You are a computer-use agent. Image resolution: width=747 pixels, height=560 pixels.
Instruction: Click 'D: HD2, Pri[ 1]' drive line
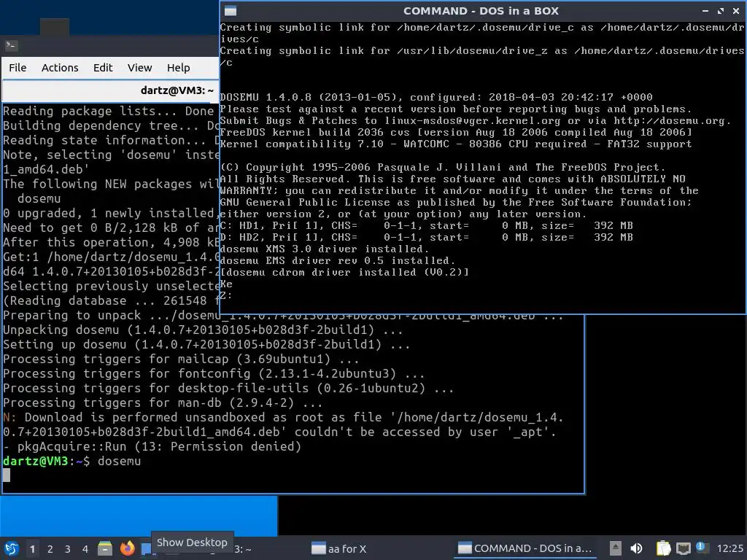coord(426,237)
